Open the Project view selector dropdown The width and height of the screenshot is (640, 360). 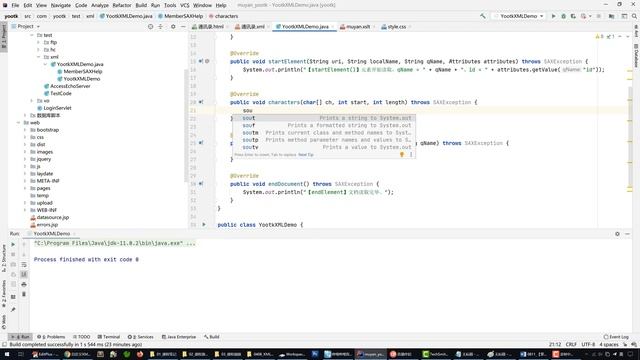tap(26, 27)
